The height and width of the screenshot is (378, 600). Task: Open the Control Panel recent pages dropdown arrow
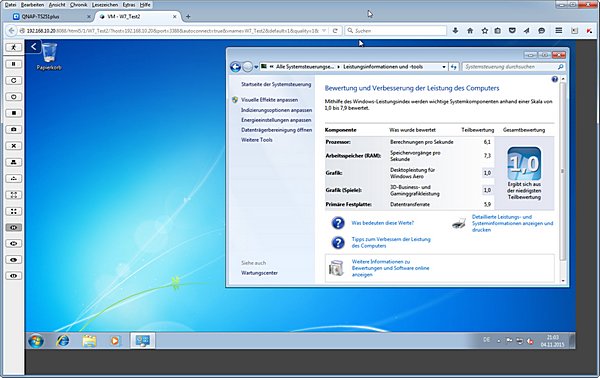tap(256, 67)
